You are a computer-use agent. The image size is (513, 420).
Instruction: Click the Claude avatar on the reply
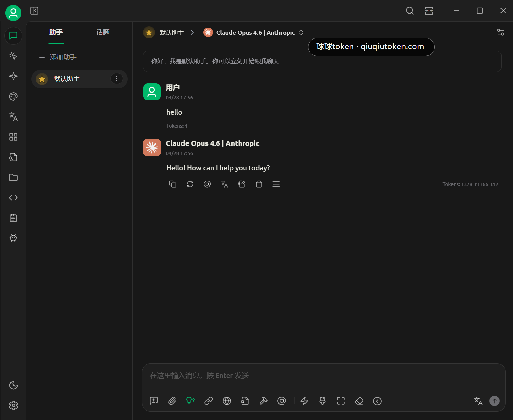pos(152,148)
